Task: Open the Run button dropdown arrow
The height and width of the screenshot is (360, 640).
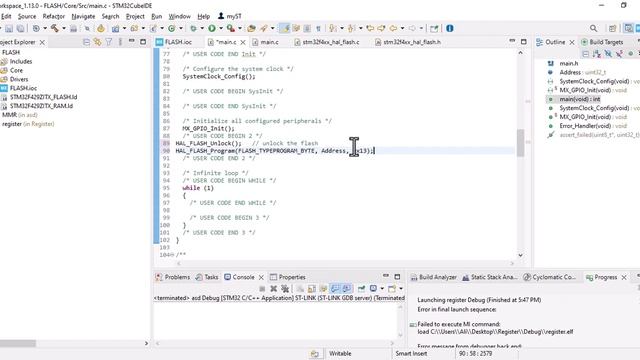Action: click(x=221, y=28)
